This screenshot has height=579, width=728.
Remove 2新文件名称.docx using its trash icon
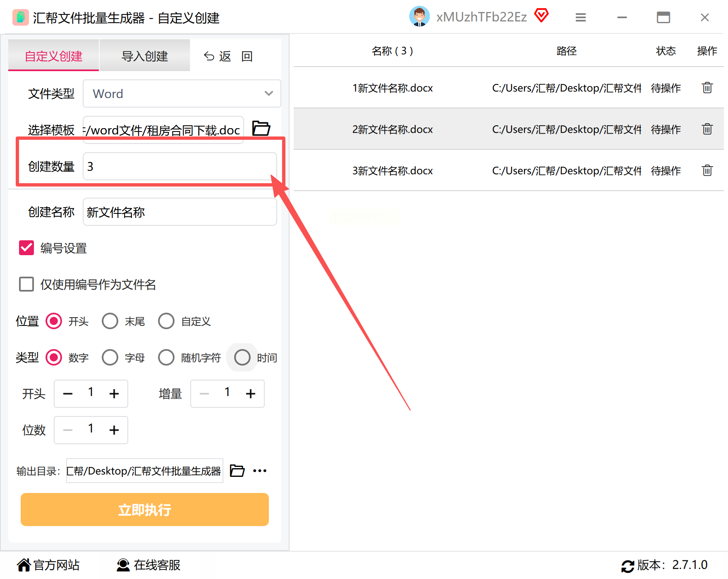coord(707,129)
